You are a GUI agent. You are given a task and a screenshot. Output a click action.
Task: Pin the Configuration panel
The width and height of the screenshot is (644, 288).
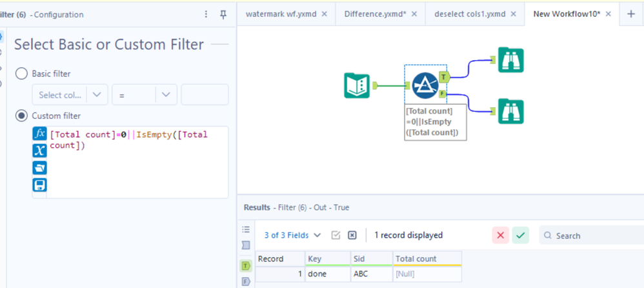223,14
